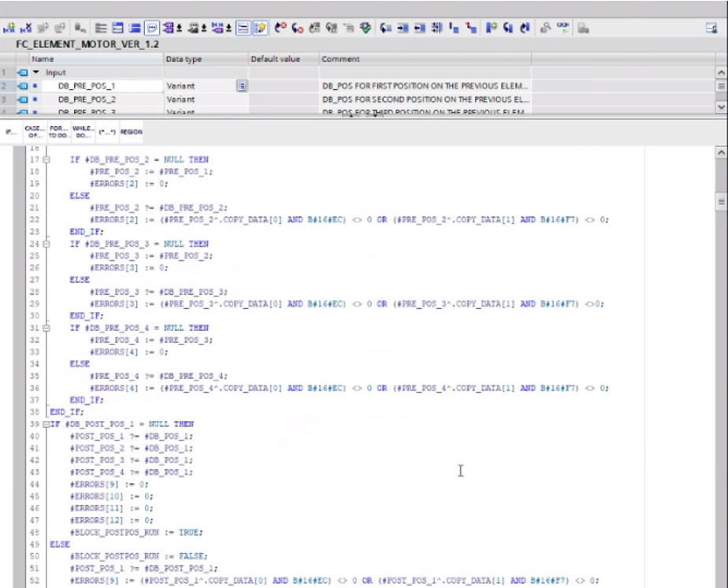Viewport: 728px width, 588px height.
Task: Click END_IF on line 38
Action: pyautogui.click(x=67, y=412)
